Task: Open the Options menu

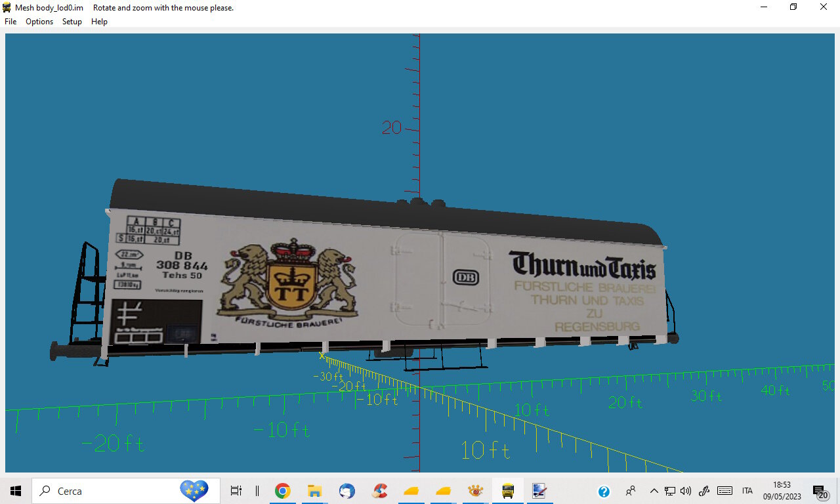Action: [39, 22]
